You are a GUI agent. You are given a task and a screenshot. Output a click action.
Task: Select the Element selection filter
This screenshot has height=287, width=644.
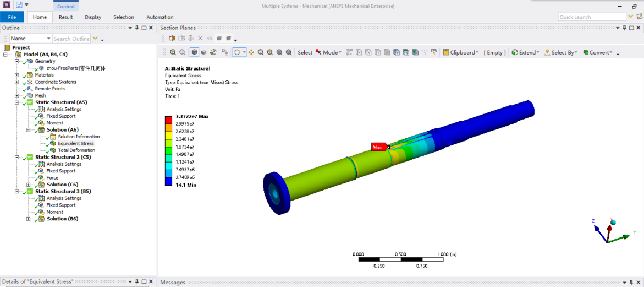tap(416, 52)
